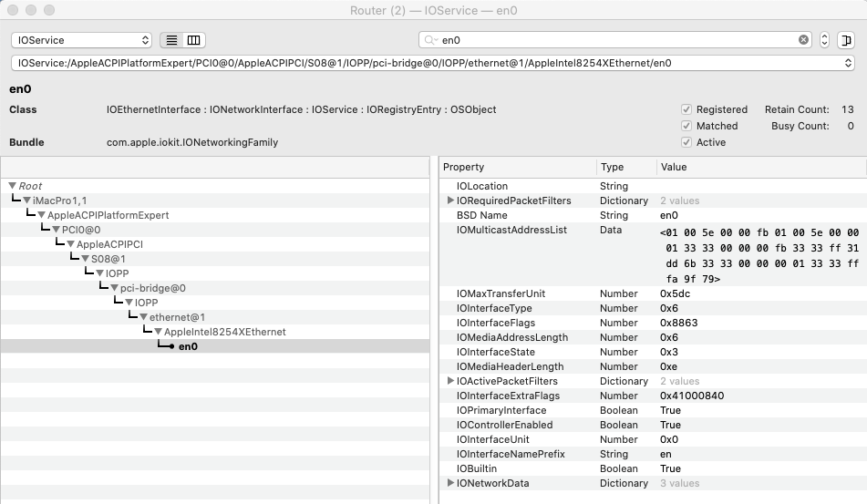Select IOMulticastAddressList property row
This screenshot has height=504, width=867.
653,255
